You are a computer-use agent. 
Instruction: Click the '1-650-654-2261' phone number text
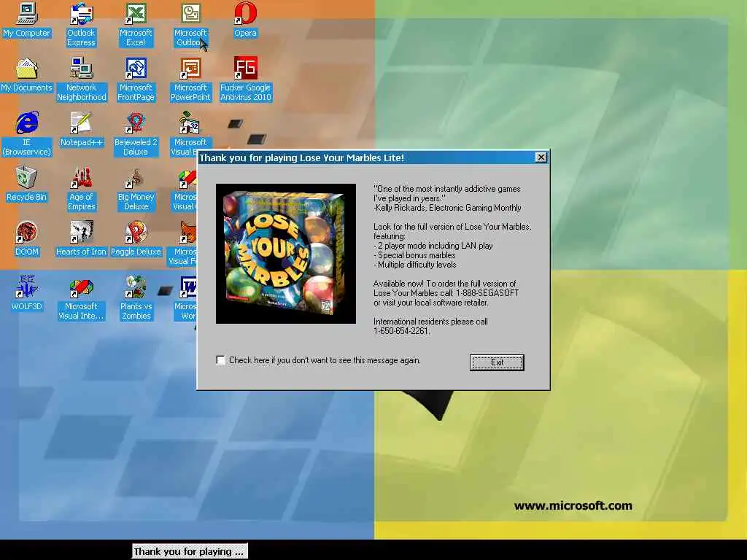tap(401, 331)
